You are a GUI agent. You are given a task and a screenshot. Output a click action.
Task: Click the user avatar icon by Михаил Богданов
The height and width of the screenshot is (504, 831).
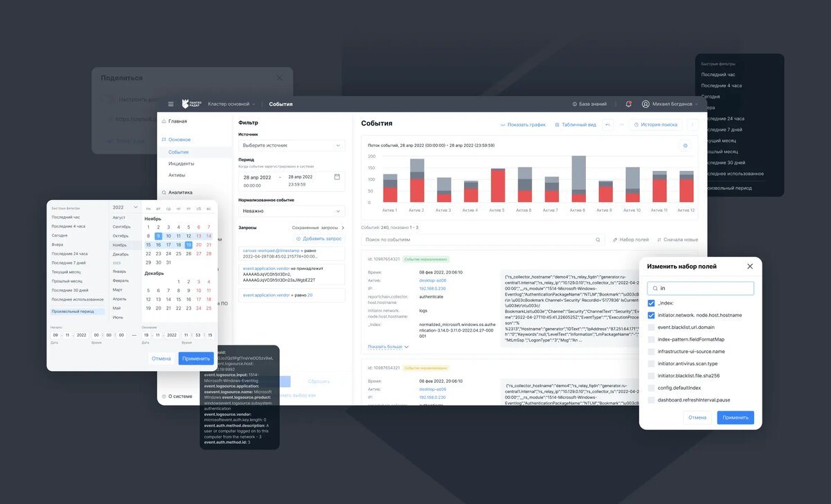tap(645, 104)
